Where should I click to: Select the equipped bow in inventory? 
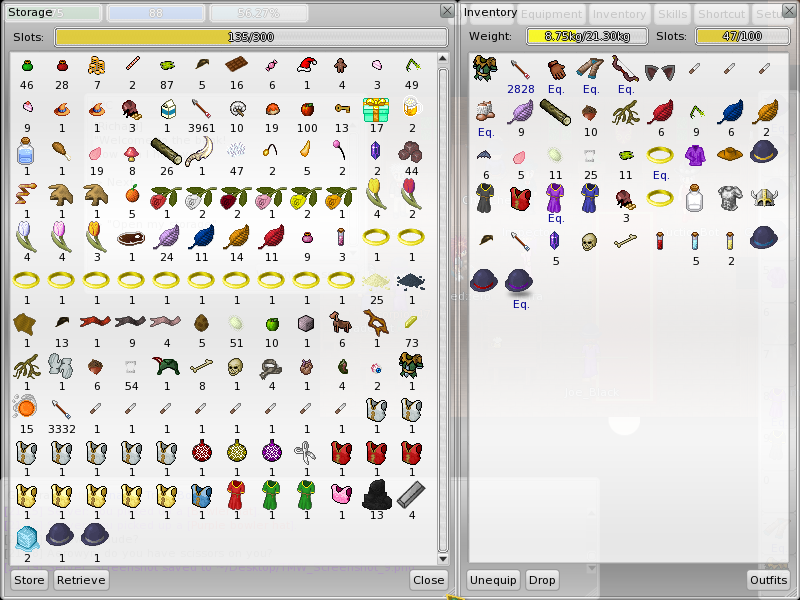click(x=626, y=68)
